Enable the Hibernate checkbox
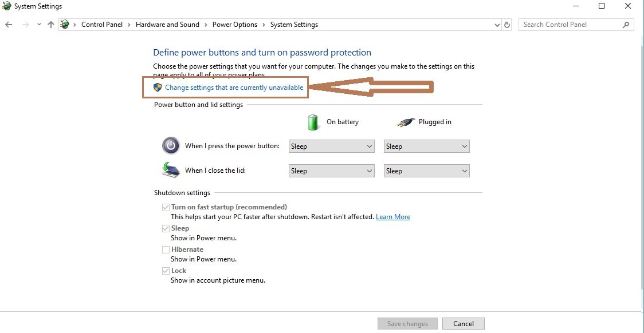Viewport: 644px width, 333px height. click(x=166, y=249)
